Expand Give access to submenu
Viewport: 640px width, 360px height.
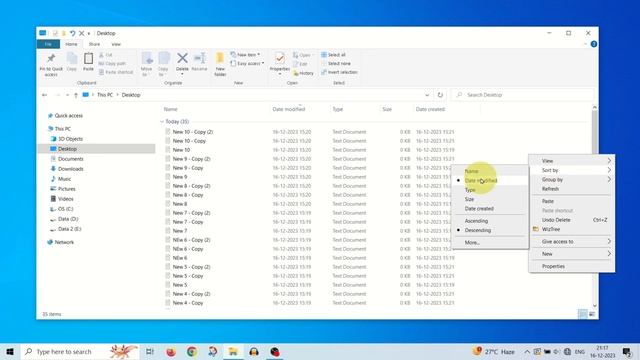[571, 242]
